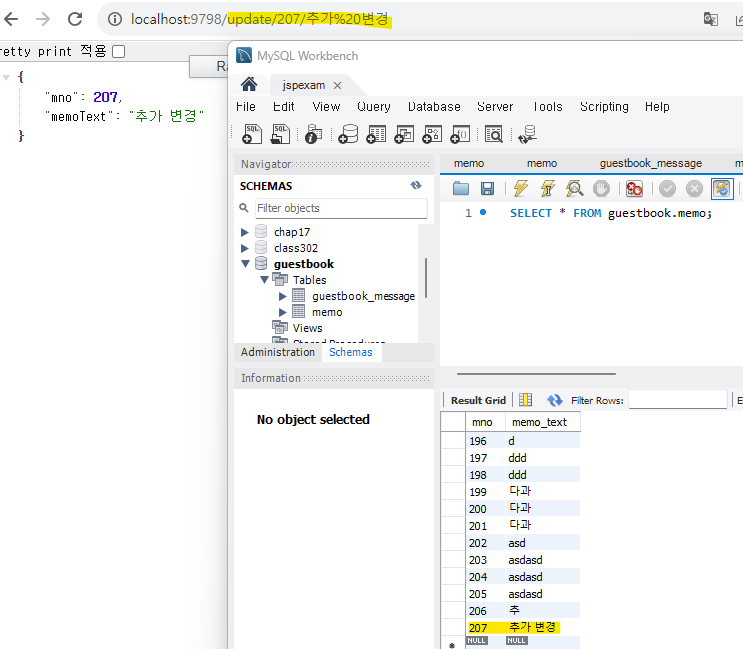Toggle form editor view icon in results
743x649 pixels.
point(526,400)
